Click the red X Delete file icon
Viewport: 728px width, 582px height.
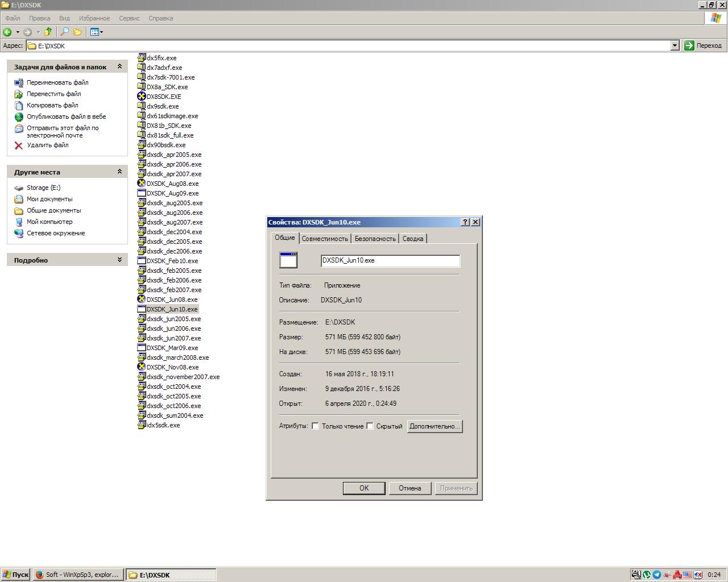click(x=19, y=145)
